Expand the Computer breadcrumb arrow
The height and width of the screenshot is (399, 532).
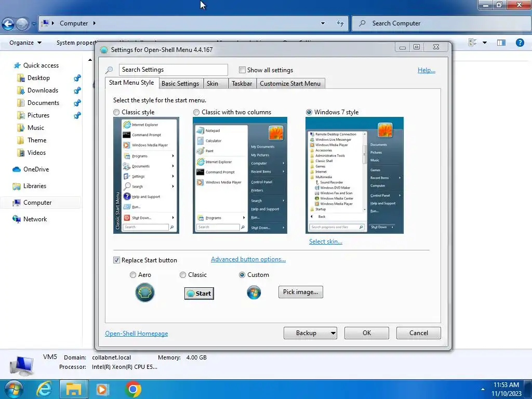point(95,23)
